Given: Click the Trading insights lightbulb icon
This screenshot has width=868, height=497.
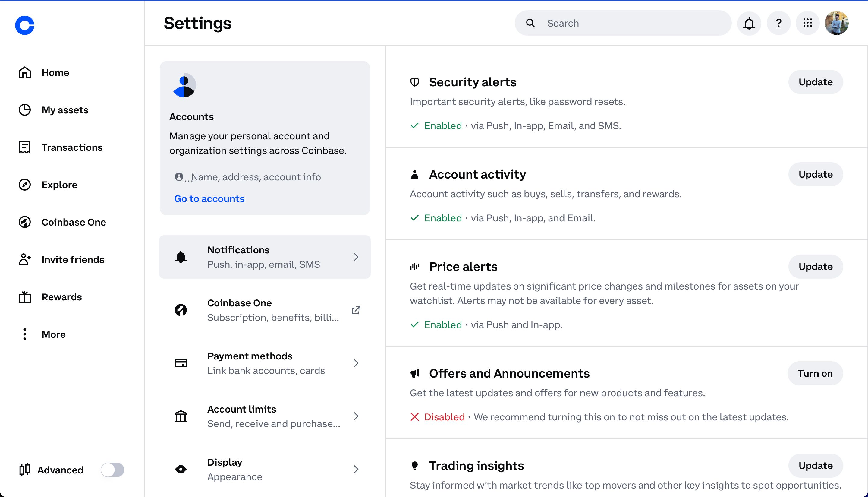Looking at the screenshot, I should pyautogui.click(x=414, y=466).
